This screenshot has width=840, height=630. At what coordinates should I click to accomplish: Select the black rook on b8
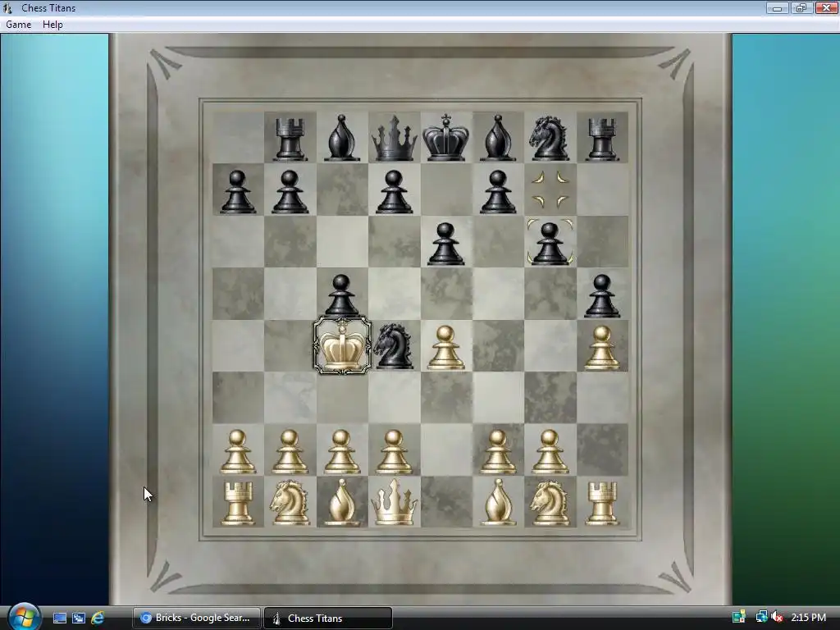(x=290, y=139)
